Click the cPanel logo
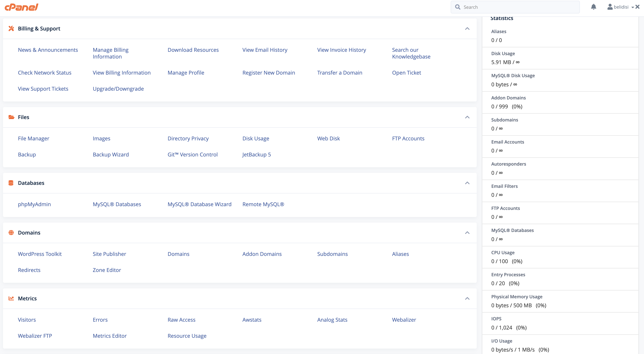The height and width of the screenshot is (354, 644). tap(22, 7)
